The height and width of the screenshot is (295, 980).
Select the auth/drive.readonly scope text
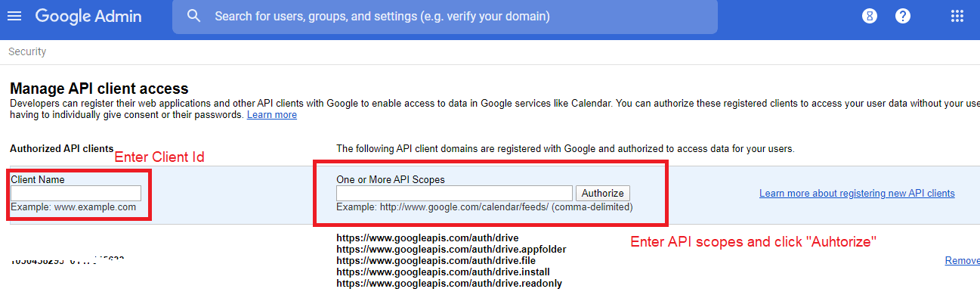click(x=449, y=283)
